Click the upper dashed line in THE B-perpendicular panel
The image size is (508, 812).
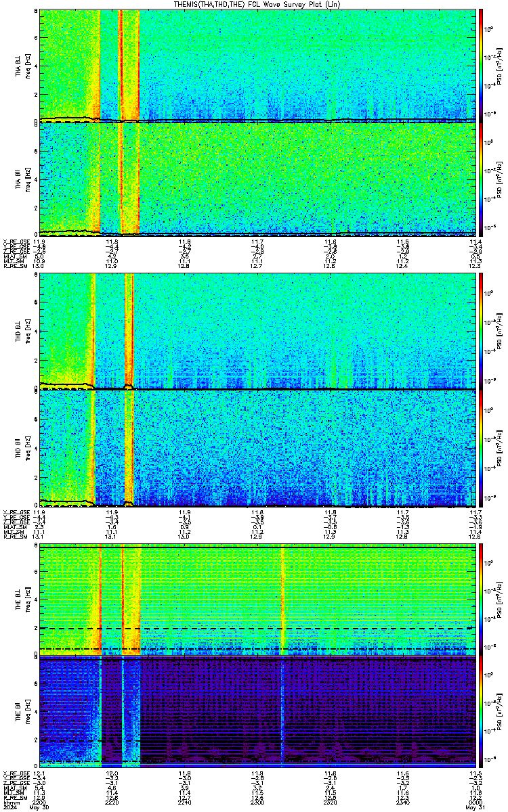(257, 628)
